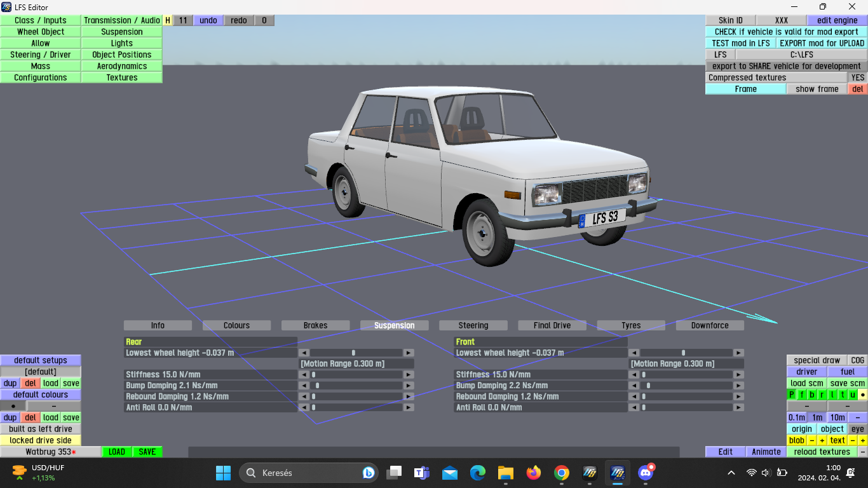Open Task View on the taskbar
Image resolution: width=868 pixels, height=488 pixels.
(x=394, y=473)
